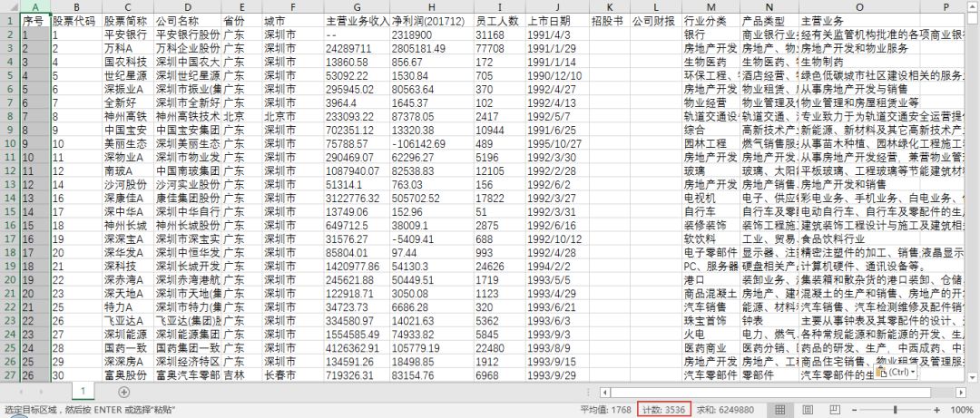Click header cell 公司名称
The width and height of the screenshot is (980, 418).
pyautogui.click(x=187, y=21)
